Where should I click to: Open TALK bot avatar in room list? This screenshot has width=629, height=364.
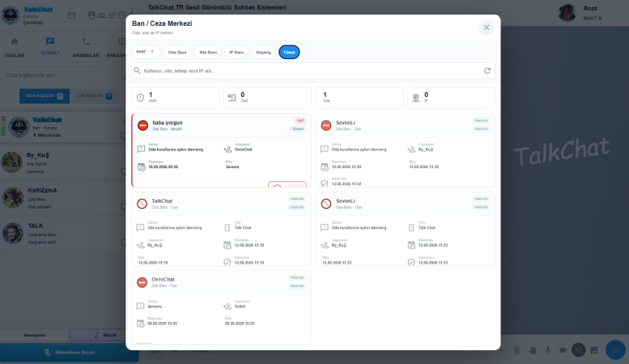click(x=13, y=233)
